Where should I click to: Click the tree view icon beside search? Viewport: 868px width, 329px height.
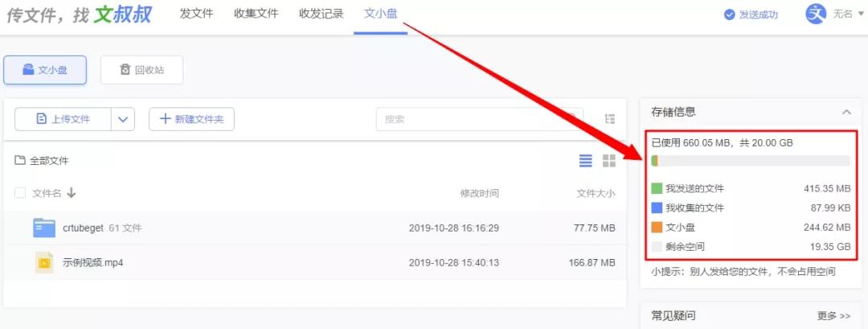pos(609,118)
